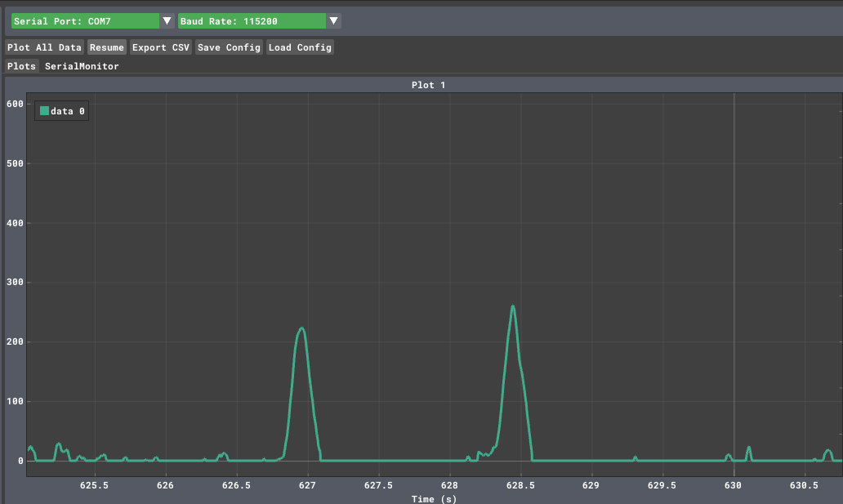
Task: Load a saved config
Action: 300,47
